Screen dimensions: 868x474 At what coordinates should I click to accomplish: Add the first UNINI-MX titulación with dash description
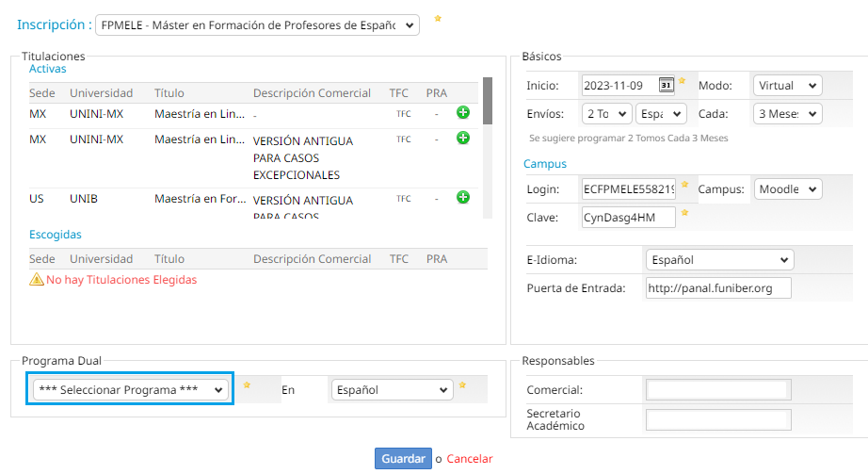462,113
